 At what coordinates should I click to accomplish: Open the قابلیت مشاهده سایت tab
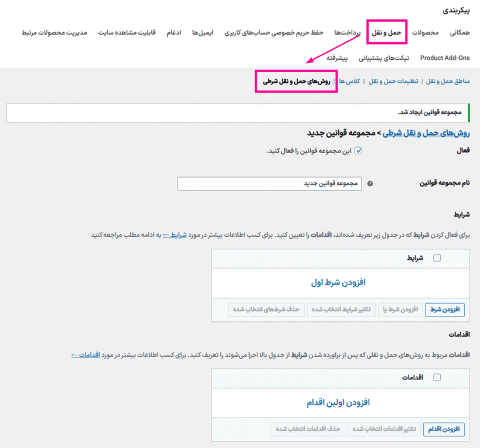[x=127, y=32]
